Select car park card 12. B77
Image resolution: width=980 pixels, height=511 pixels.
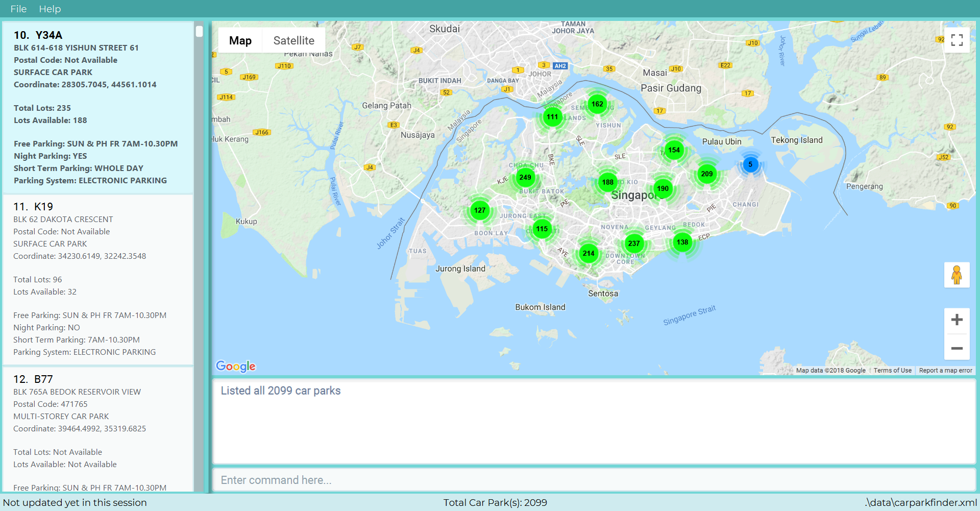(98, 429)
